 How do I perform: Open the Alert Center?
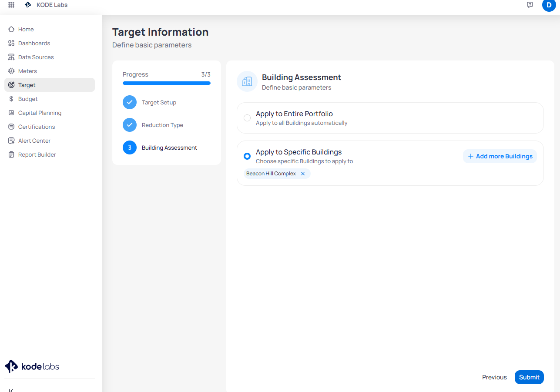pyautogui.click(x=50, y=141)
